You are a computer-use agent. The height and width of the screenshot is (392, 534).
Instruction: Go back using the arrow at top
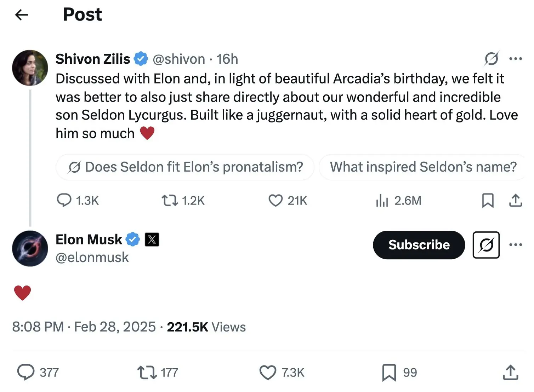click(21, 15)
